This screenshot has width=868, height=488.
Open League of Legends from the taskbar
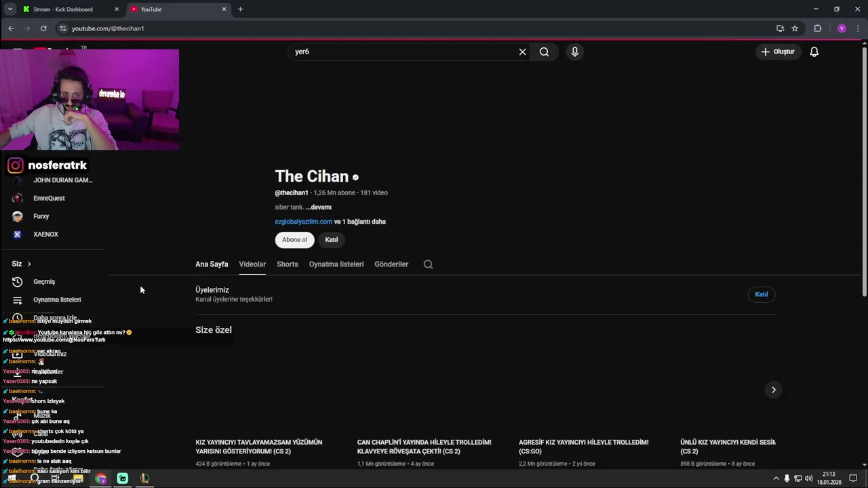point(144,479)
